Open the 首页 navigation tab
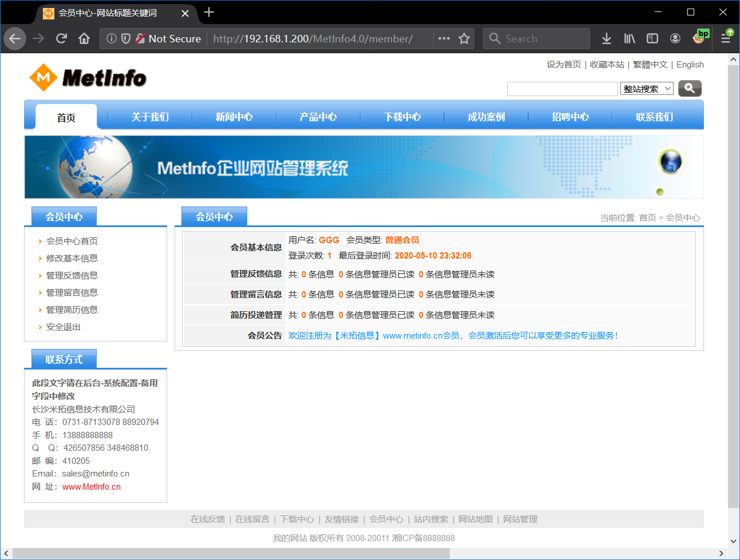Viewport: 740px width, 560px height. (x=66, y=117)
